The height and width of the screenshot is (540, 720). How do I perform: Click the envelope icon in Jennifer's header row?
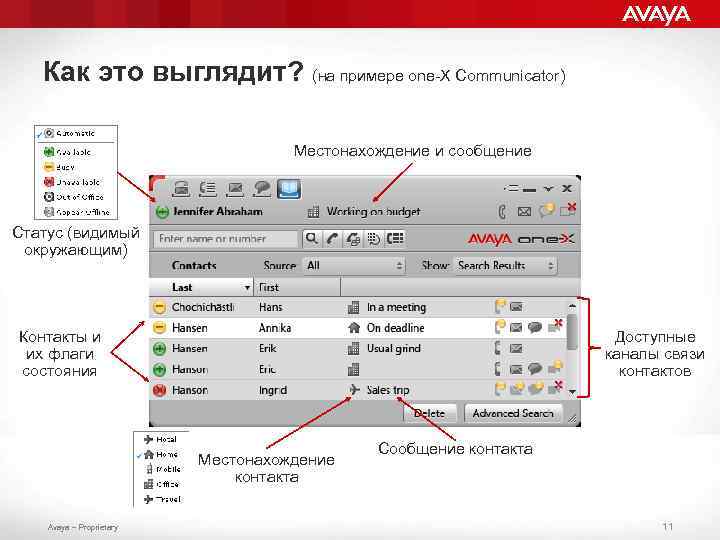(x=524, y=212)
